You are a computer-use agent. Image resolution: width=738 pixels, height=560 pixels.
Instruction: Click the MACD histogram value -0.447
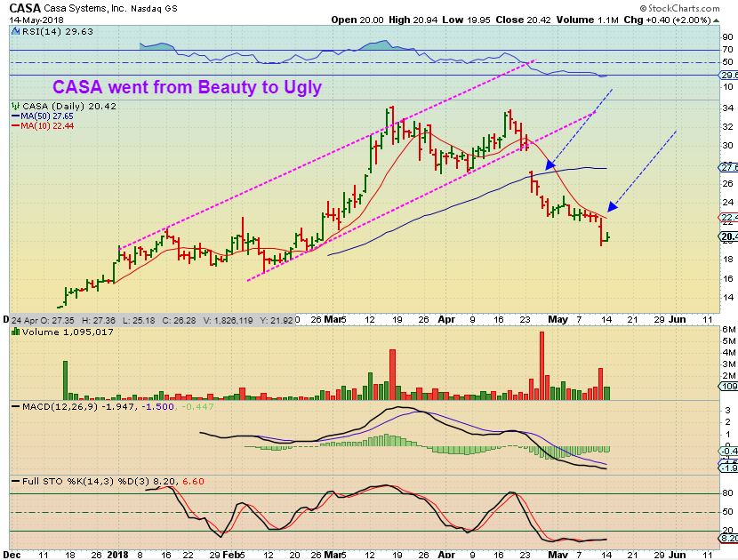[197, 406]
